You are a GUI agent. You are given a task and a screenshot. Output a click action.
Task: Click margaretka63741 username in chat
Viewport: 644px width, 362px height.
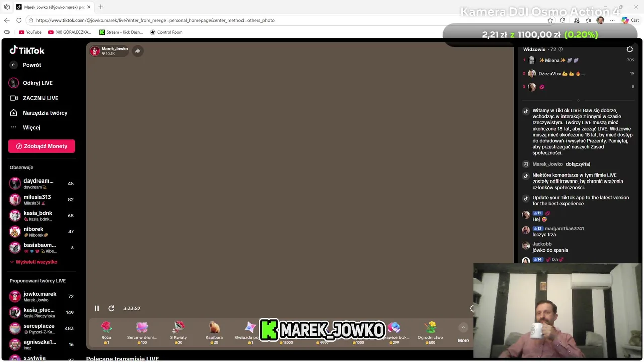pos(565,229)
